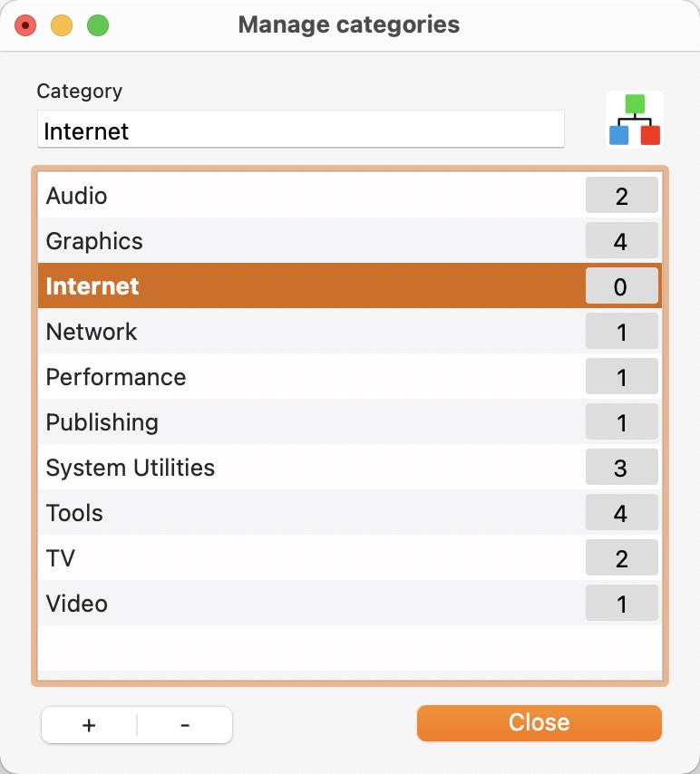Click the zero count badge beside Internet

pyautogui.click(x=621, y=285)
